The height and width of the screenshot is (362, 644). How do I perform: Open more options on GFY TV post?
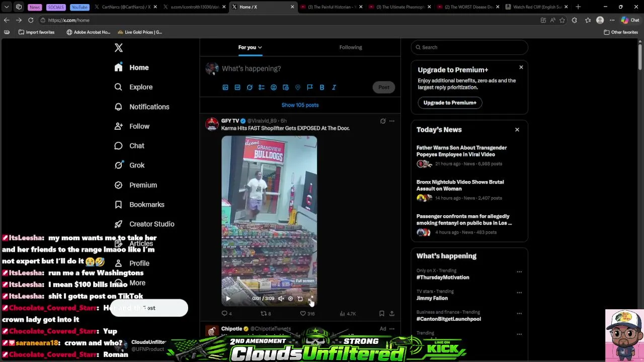pyautogui.click(x=392, y=121)
